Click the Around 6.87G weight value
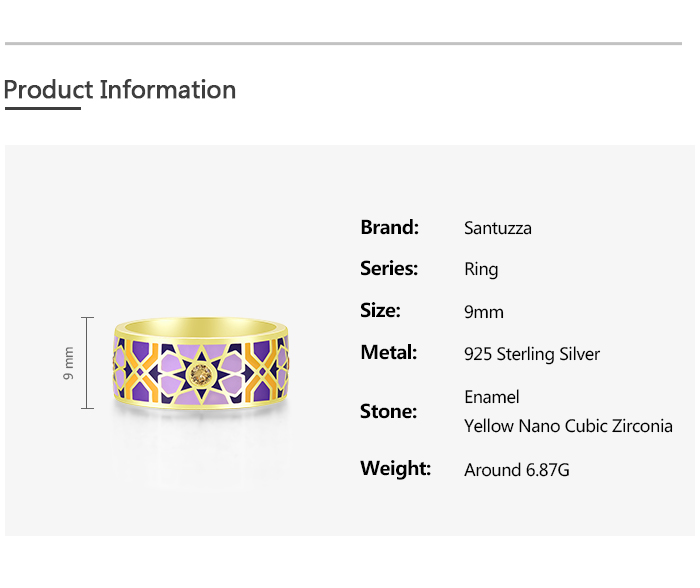Viewport: 700px width, 588px height. (x=517, y=470)
